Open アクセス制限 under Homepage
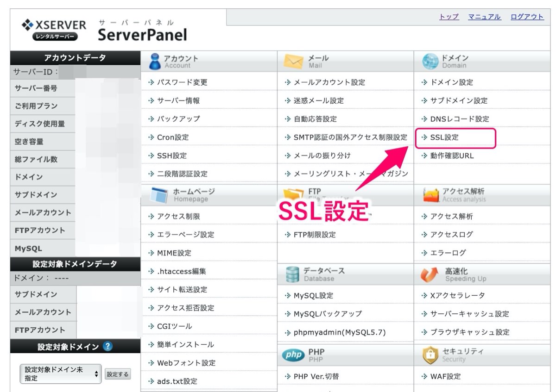The image size is (556, 392). pos(178,216)
